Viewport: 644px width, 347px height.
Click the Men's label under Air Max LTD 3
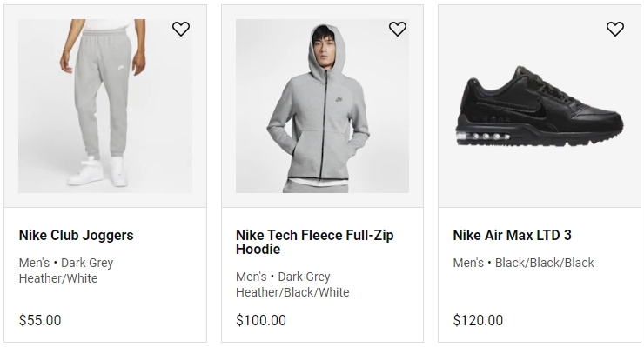click(468, 263)
